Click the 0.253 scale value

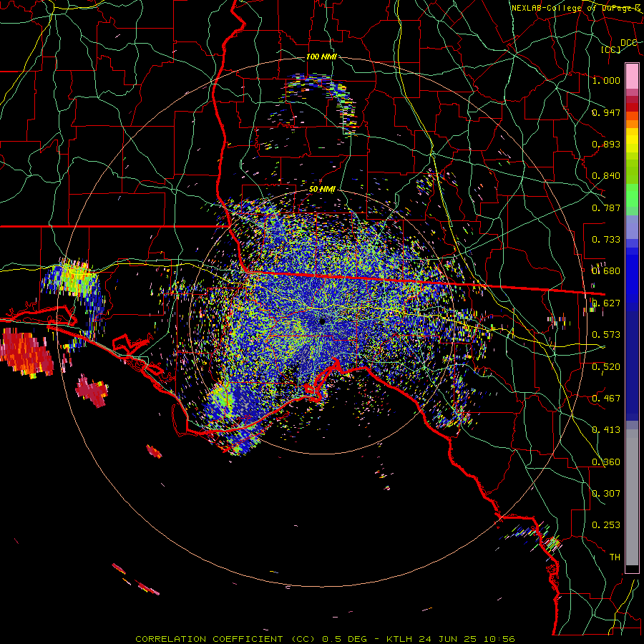pos(606,525)
